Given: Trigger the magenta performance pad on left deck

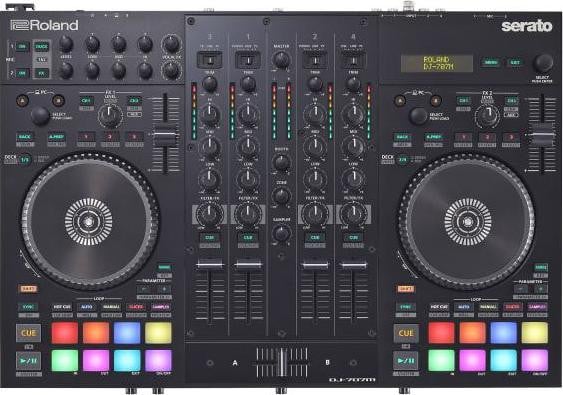Looking at the screenshot, I should (x=96, y=360).
